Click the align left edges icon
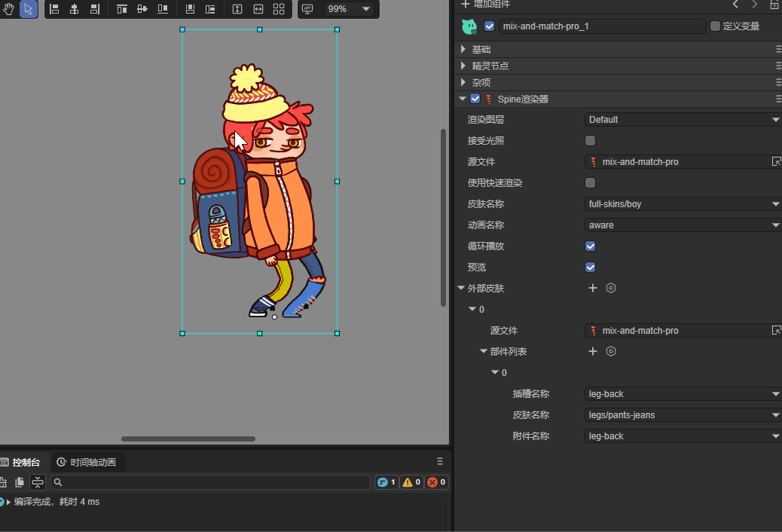 point(54,9)
